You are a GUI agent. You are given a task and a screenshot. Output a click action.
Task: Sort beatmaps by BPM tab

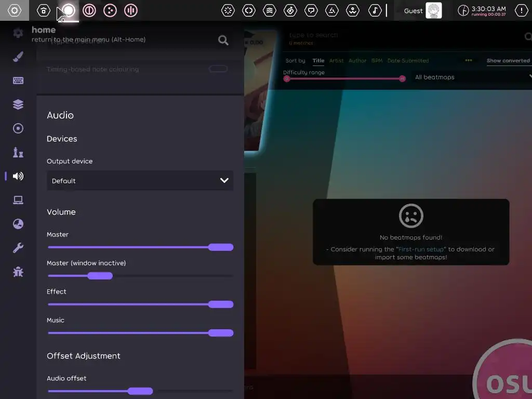click(x=377, y=61)
